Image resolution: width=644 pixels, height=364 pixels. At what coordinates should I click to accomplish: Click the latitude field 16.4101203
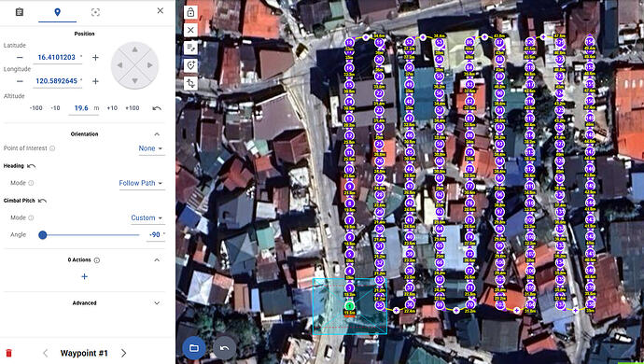point(57,58)
